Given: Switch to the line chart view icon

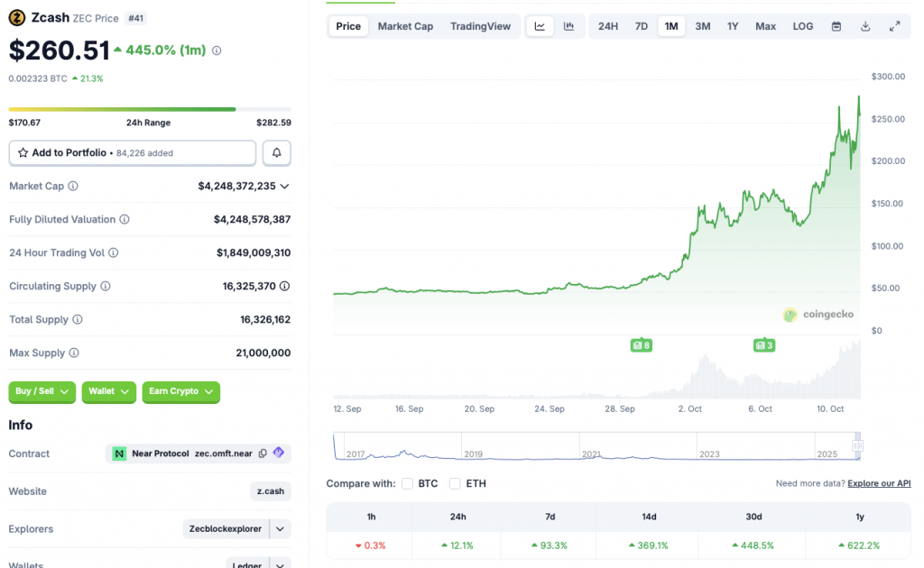Looking at the screenshot, I should click(540, 26).
